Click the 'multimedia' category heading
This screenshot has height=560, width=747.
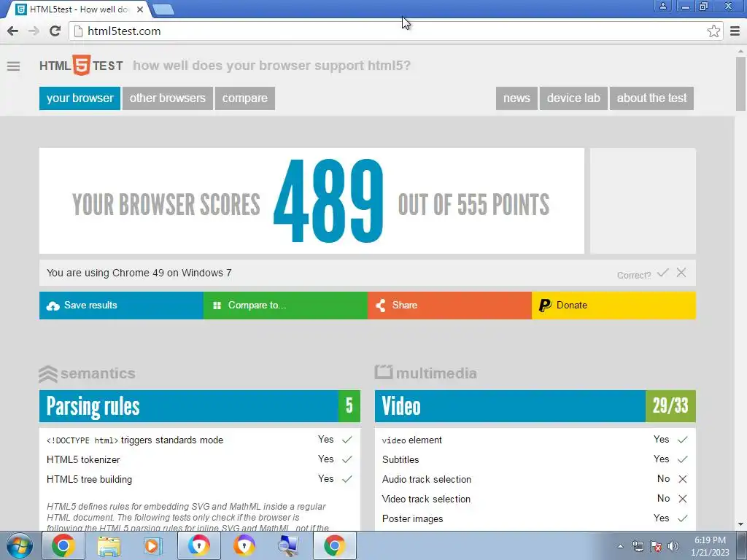point(425,373)
